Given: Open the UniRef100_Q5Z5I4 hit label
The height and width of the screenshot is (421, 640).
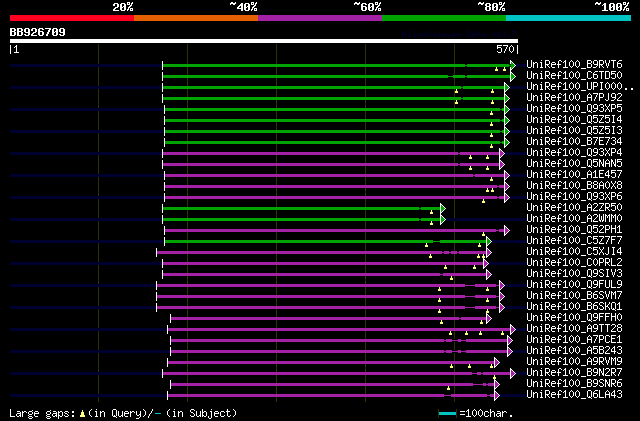Looking at the screenshot, I should 574,120.
